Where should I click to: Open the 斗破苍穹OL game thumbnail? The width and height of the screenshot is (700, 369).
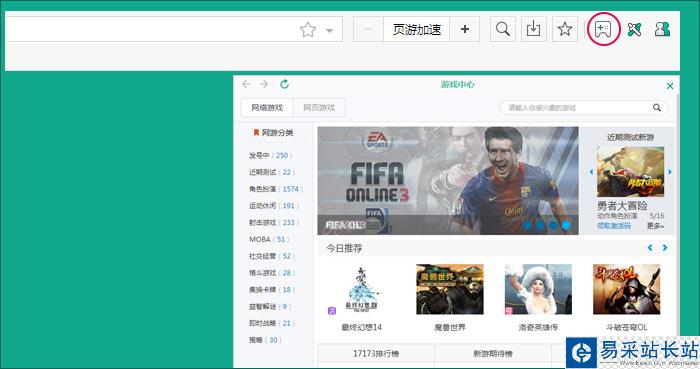click(626, 289)
